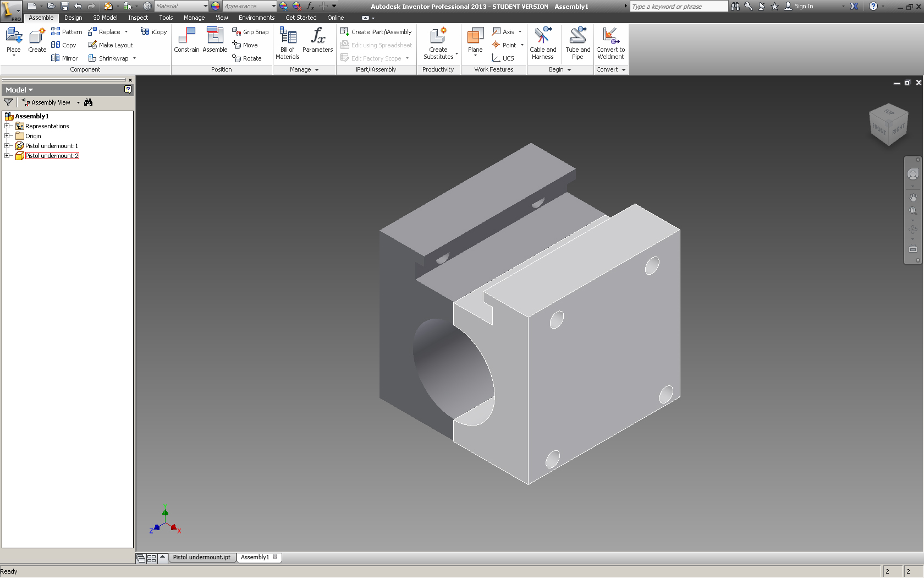Image resolution: width=924 pixels, height=578 pixels.
Task: Select the Grip Snap tool
Action: (x=250, y=32)
